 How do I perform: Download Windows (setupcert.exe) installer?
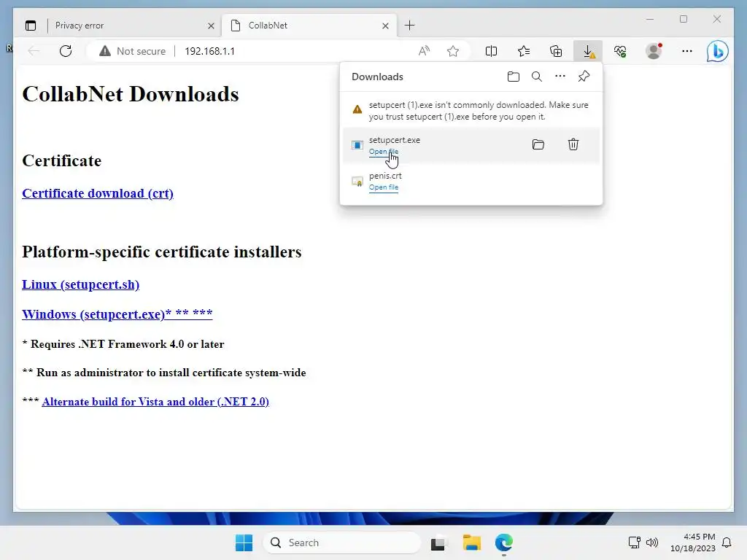click(x=117, y=314)
